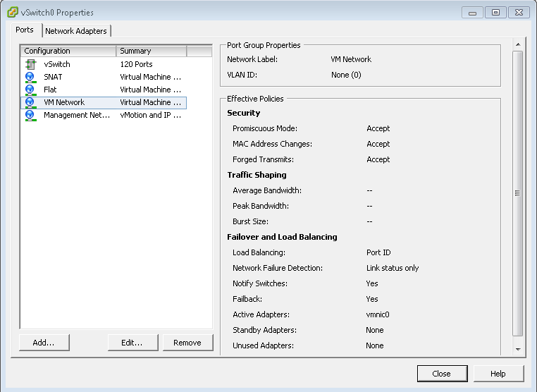537x392 pixels.
Task: Sort list by the Configuration column header
Action: point(68,51)
